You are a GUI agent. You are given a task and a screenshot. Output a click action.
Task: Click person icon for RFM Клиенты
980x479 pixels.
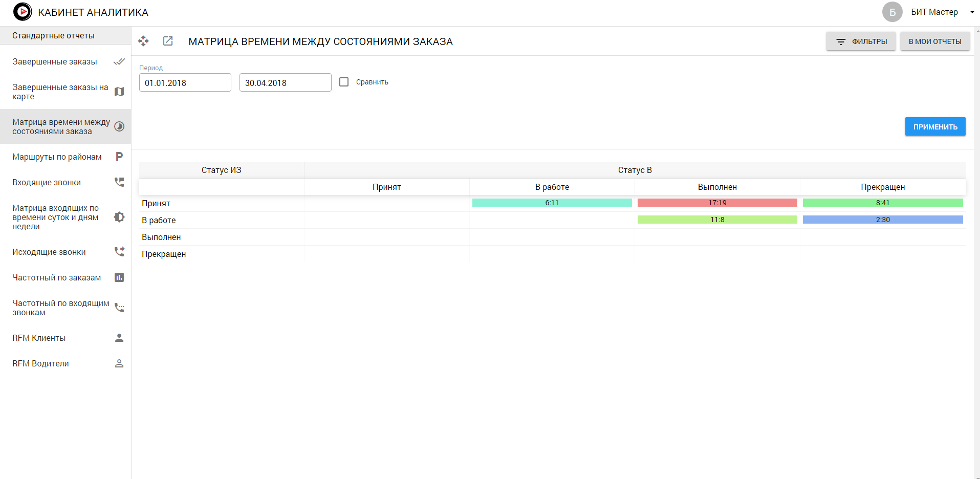click(119, 338)
